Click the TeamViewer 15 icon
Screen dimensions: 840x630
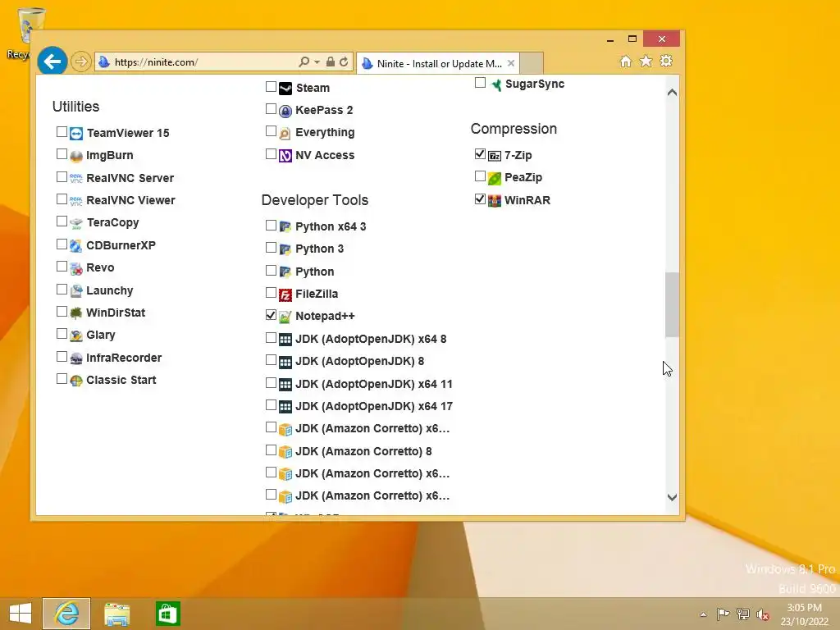(x=76, y=134)
